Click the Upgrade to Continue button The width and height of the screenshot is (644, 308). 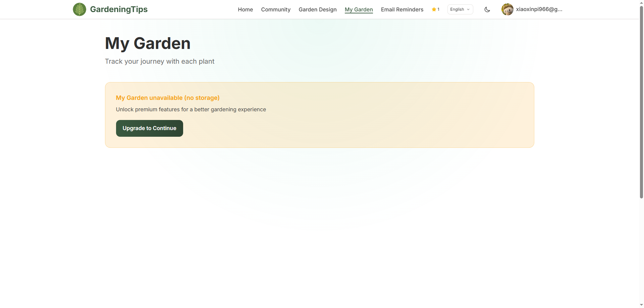(149, 128)
